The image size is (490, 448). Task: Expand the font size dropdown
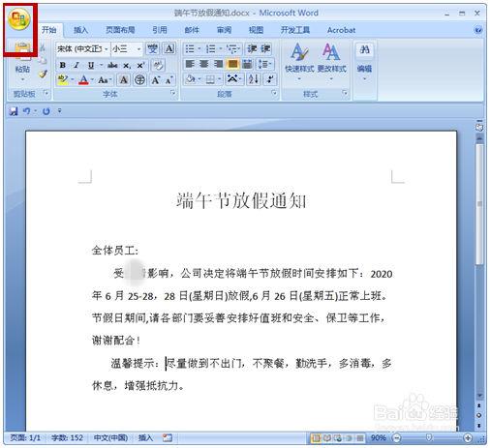coord(138,49)
